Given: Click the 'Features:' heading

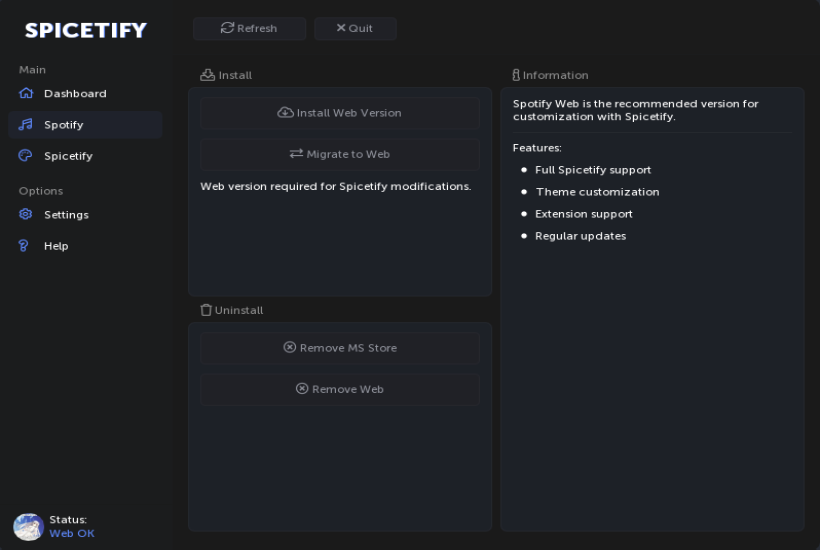Looking at the screenshot, I should (x=537, y=148).
